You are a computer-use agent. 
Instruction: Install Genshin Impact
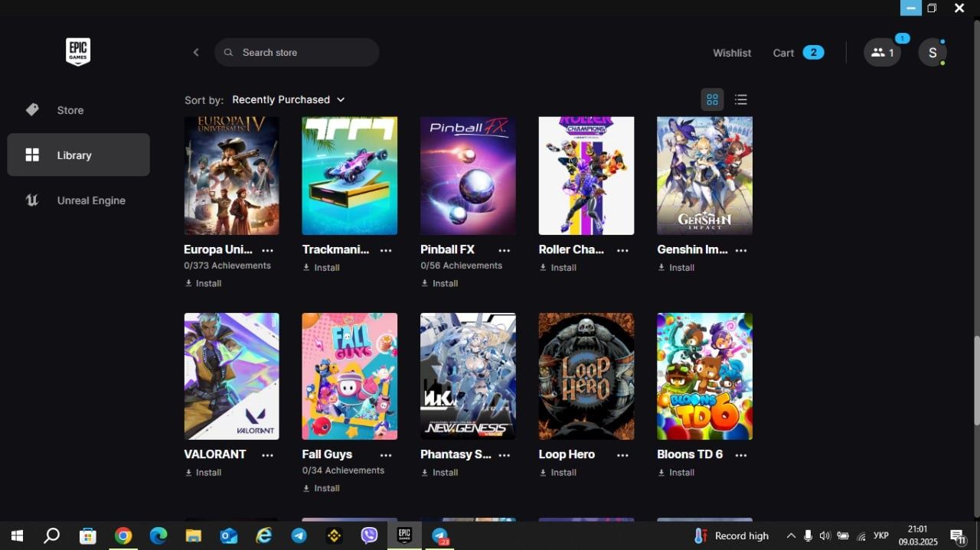(x=676, y=268)
